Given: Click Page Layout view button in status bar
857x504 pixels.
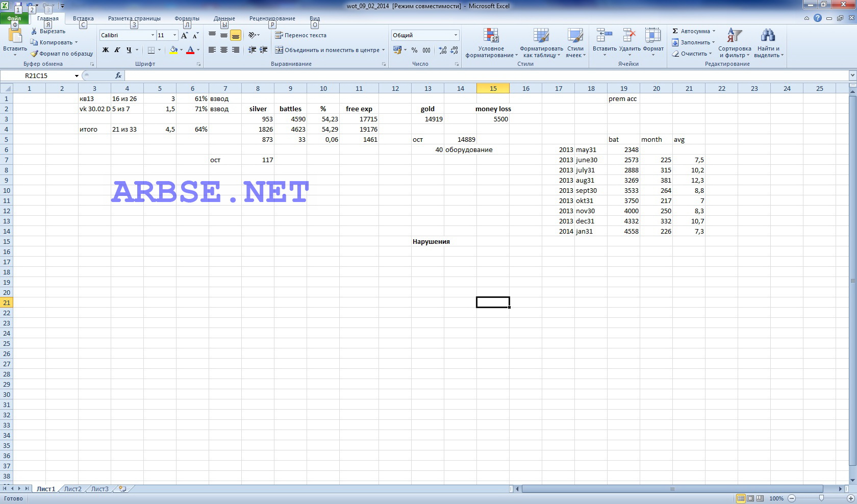Looking at the screenshot, I should (750, 498).
